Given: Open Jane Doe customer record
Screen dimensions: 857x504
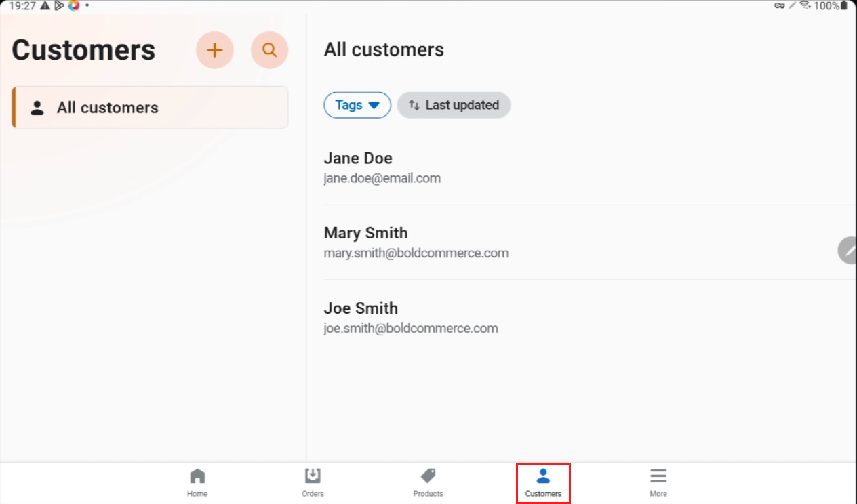Looking at the screenshot, I should 590,168.
